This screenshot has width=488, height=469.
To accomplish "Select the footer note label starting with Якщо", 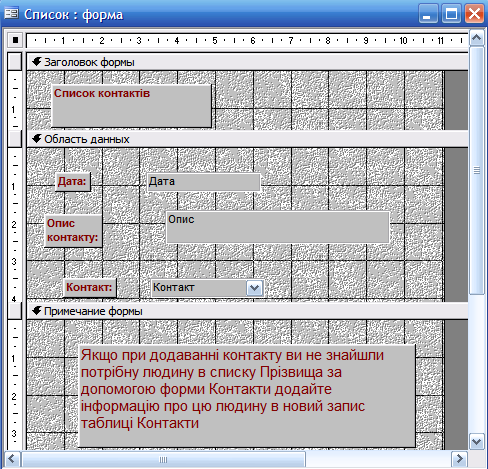I will [x=247, y=396].
